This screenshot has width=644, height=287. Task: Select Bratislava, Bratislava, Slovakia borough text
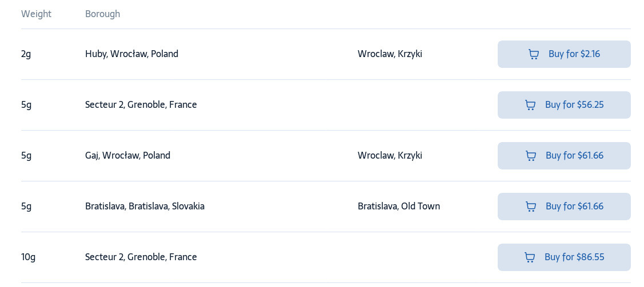145,206
